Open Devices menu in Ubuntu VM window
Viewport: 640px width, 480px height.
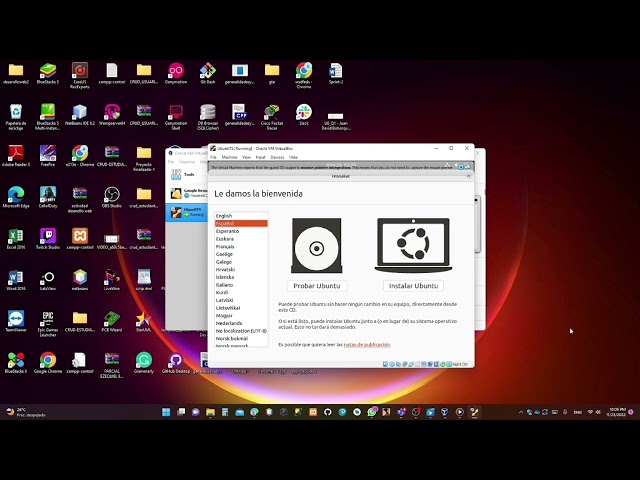tap(277, 157)
